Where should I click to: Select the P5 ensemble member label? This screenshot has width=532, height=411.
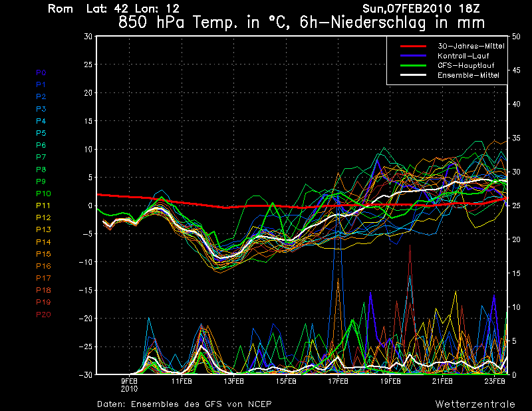[41, 133]
